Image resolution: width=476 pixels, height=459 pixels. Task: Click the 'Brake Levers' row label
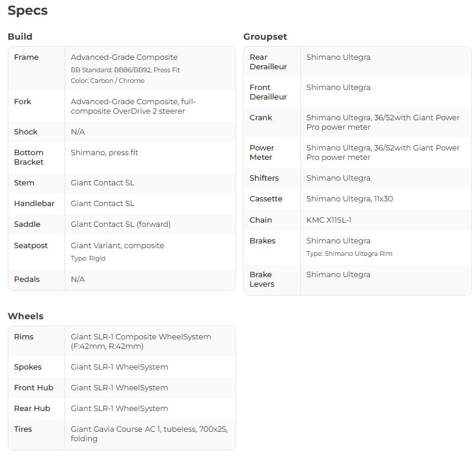(262, 279)
